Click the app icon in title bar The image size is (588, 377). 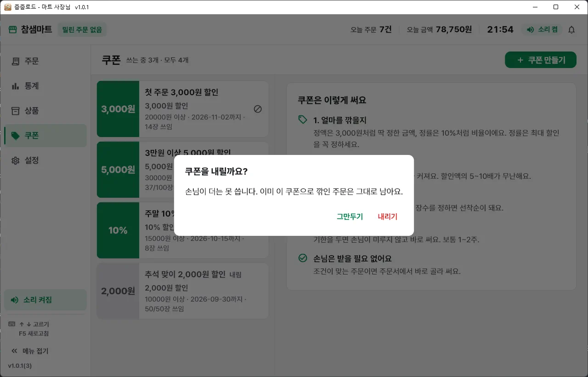[7, 7]
